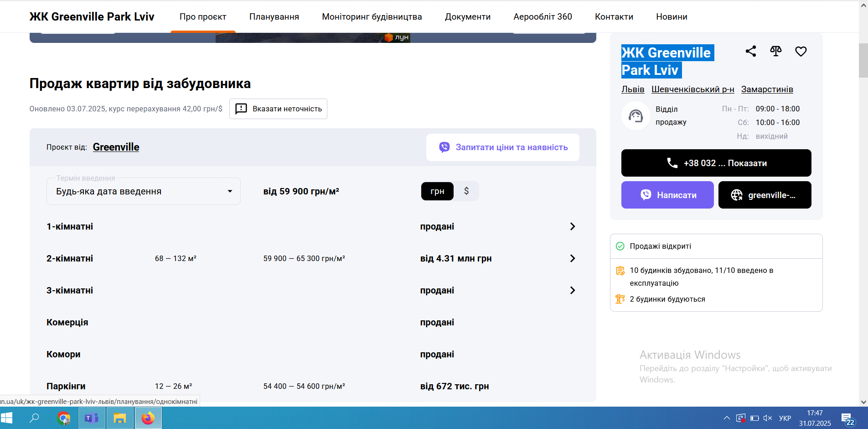868x429 pixels.
Task: Add project to comparison with scales icon
Action: 776,51
